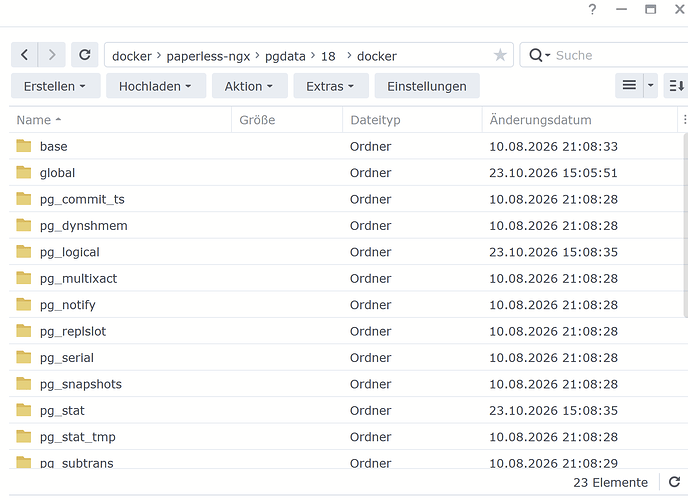Jump to pgdata breadcrumb

pyautogui.click(x=285, y=56)
